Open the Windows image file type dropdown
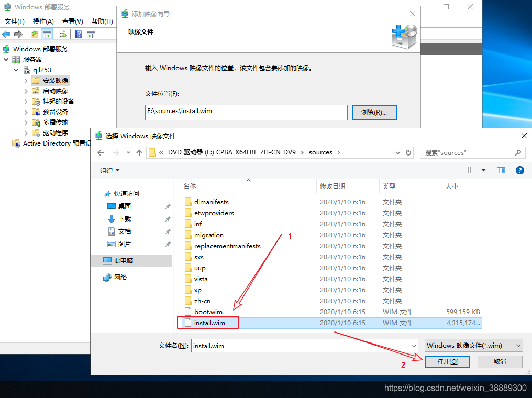This screenshot has height=398, width=532. 473,346
